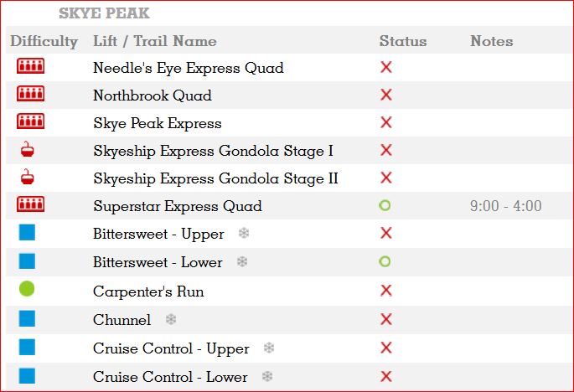Screen dimensions: 574x392
Task: Click the Superstar Express Quad lift icon
Action: pos(31,204)
